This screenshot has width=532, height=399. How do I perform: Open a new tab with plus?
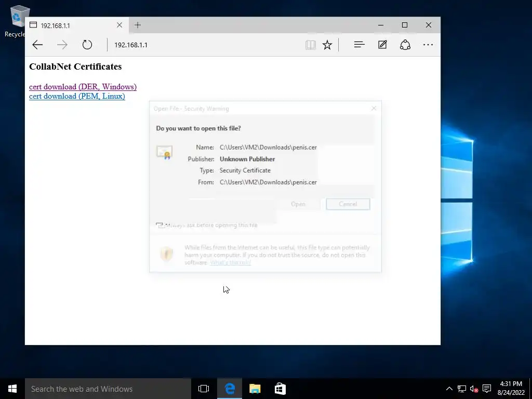point(137,25)
